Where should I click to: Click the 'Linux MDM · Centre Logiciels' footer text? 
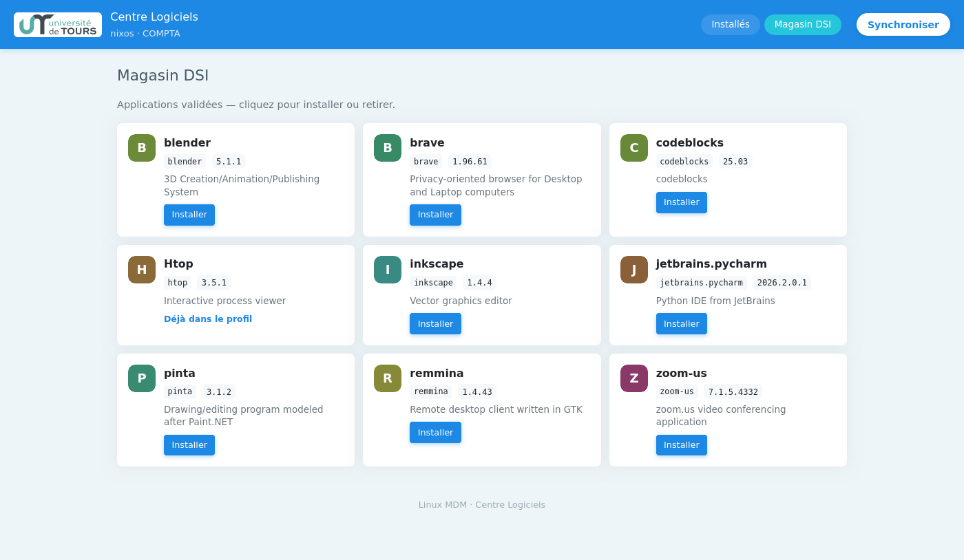point(482,505)
